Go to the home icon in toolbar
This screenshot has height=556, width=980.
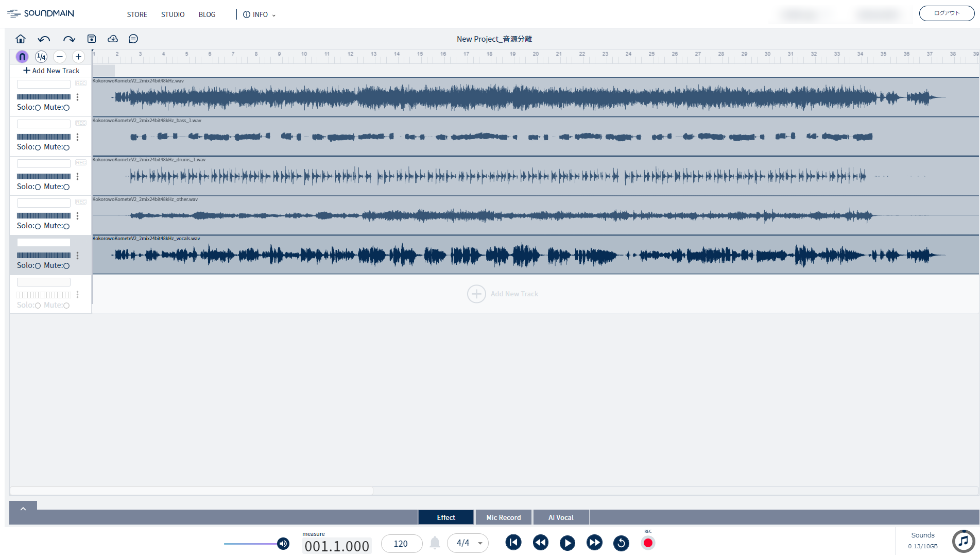(21, 39)
